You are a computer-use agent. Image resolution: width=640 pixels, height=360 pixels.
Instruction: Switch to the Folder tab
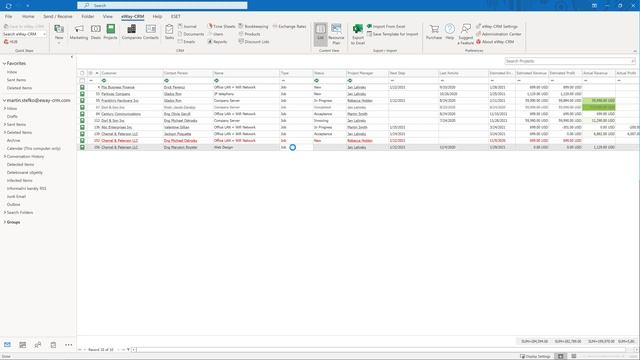(88, 16)
